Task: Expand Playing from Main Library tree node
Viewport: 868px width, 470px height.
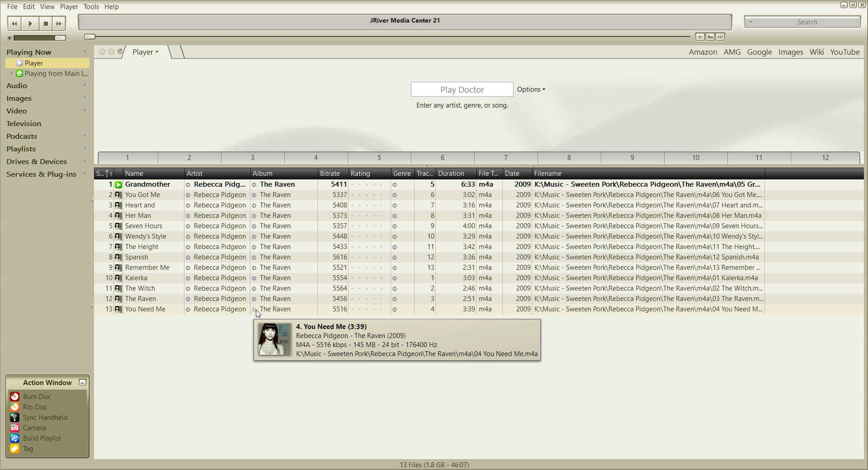Action: (x=11, y=73)
